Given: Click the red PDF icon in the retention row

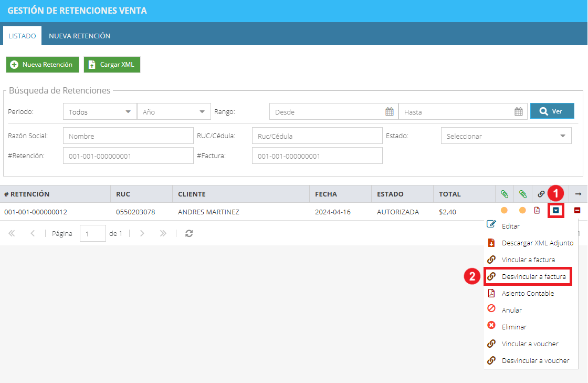Looking at the screenshot, I should click(x=537, y=211).
